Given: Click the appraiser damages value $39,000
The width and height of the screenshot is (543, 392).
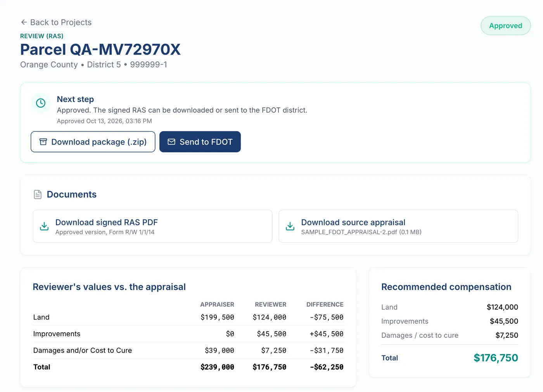Looking at the screenshot, I should click(220, 351).
